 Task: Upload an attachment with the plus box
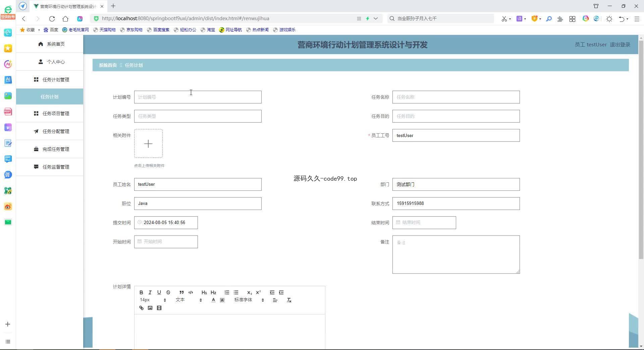pos(148,144)
